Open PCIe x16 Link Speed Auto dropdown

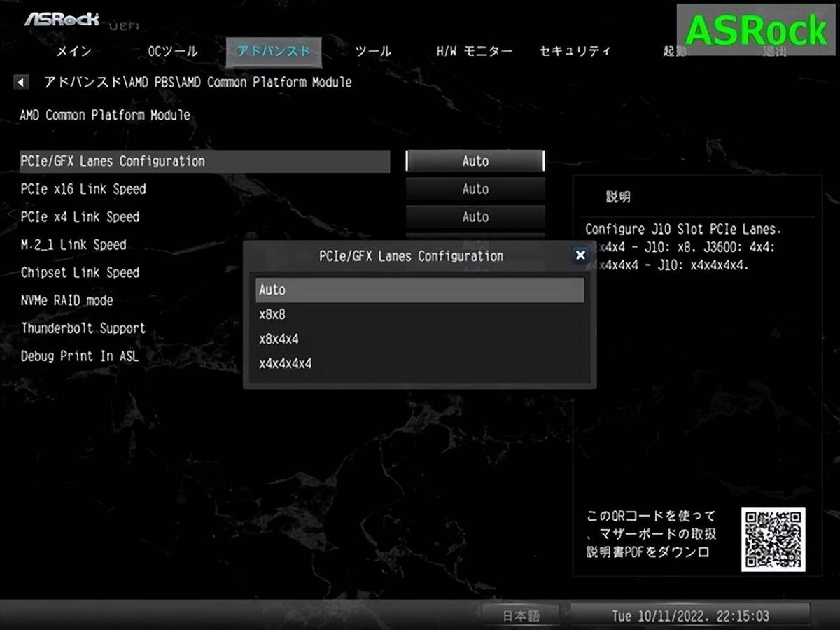(475, 189)
